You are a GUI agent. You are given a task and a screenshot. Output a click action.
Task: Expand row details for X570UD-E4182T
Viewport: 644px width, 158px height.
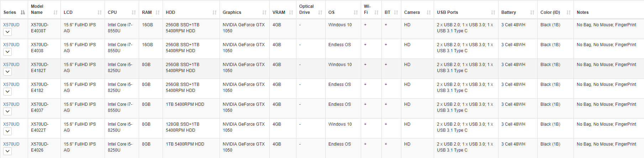coord(7,72)
